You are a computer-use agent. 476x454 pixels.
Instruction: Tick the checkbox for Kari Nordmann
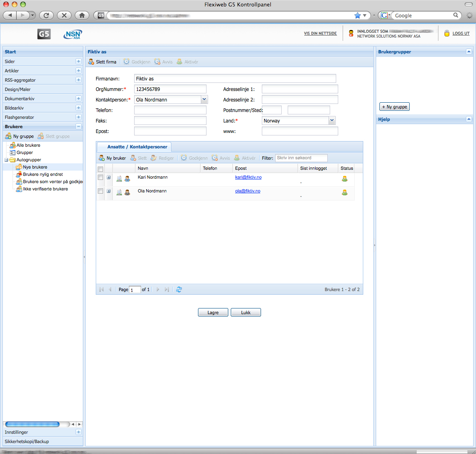(x=101, y=177)
